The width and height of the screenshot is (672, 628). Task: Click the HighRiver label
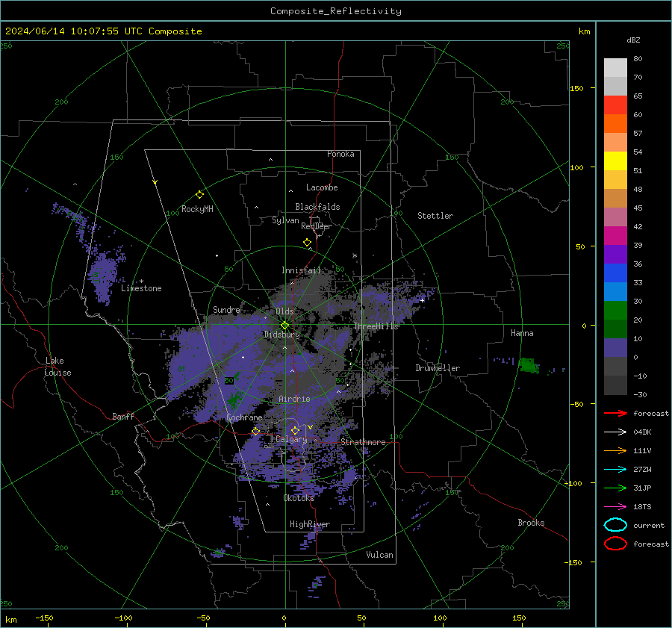310,524
